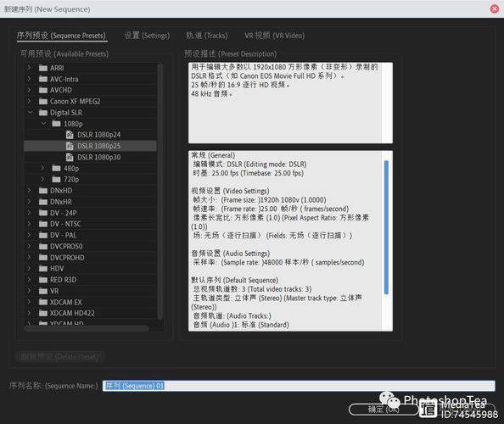Screen dimensions: 504x424
Task: Click the RED R3D folder icon
Action: (x=43, y=280)
